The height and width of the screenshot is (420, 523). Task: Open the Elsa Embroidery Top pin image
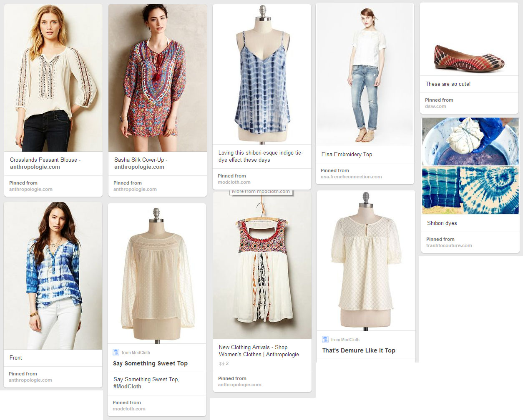[365, 75]
